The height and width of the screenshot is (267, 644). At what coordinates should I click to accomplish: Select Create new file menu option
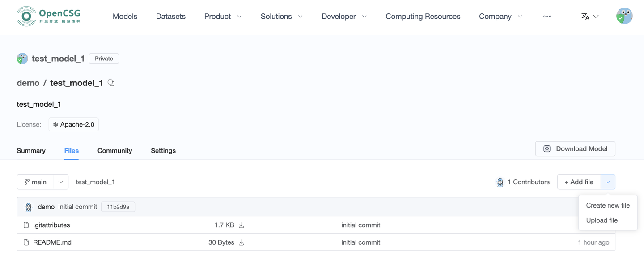pos(608,205)
